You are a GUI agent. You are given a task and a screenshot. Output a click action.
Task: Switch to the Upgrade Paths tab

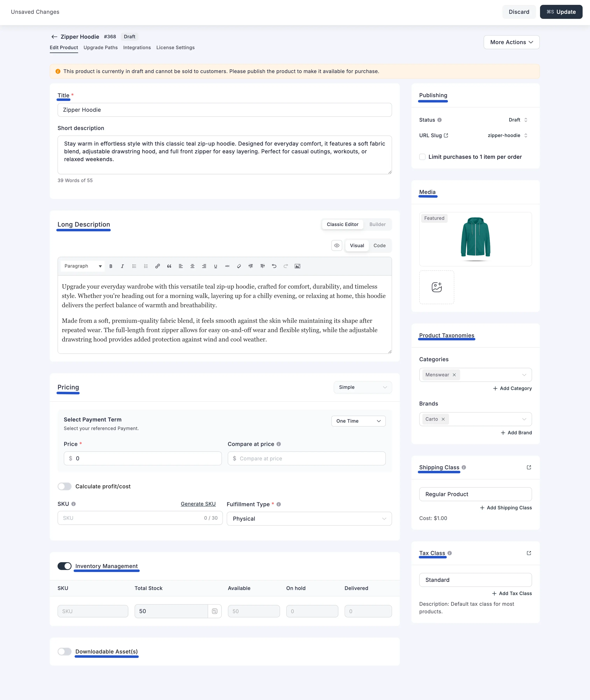[x=100, y=47]
